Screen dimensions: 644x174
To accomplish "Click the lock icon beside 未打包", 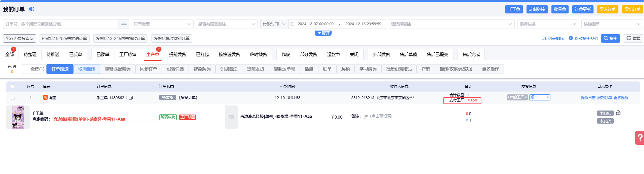I will pyautogui.click(x=618, y=113).
